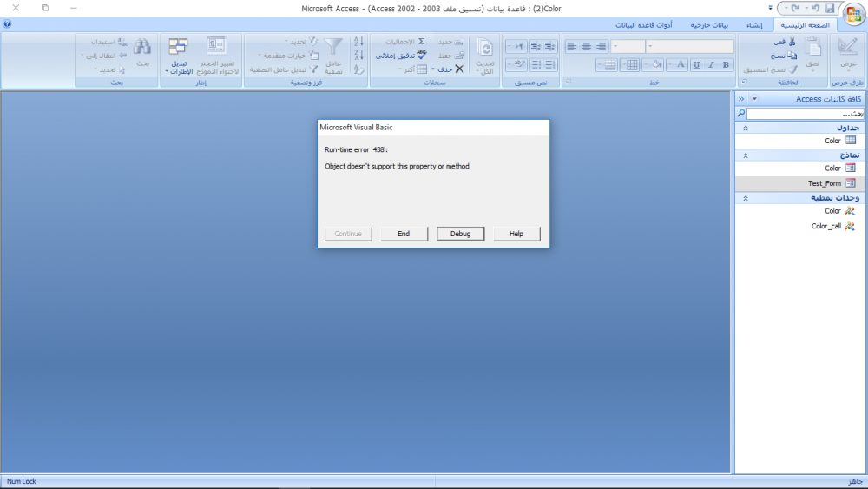The width and height of the screenshot is (868, 489).
Task: Click the alternate row color icon
Action: (x=609, y=65)
